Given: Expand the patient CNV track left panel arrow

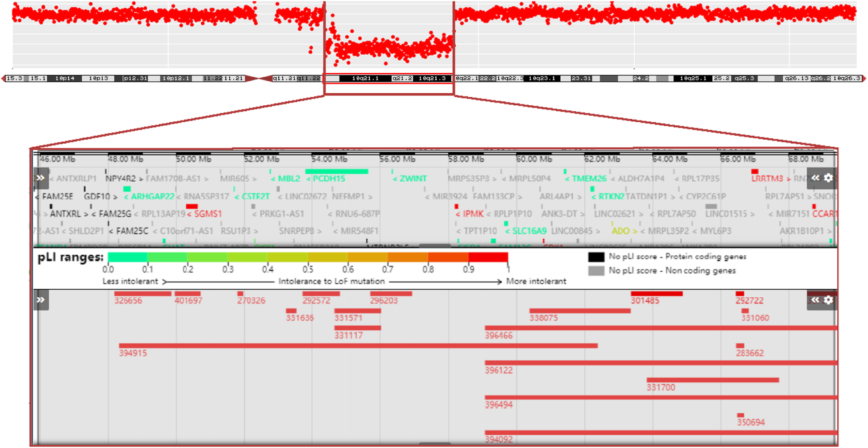Looking at the screenshot, I should tap(41, 300).
